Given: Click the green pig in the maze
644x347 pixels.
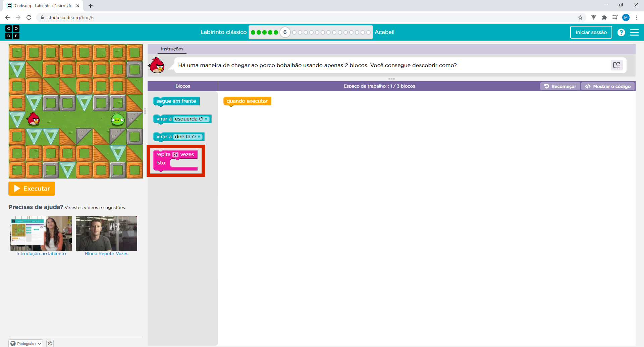Looking at the screenshot, I should point(118,119).
